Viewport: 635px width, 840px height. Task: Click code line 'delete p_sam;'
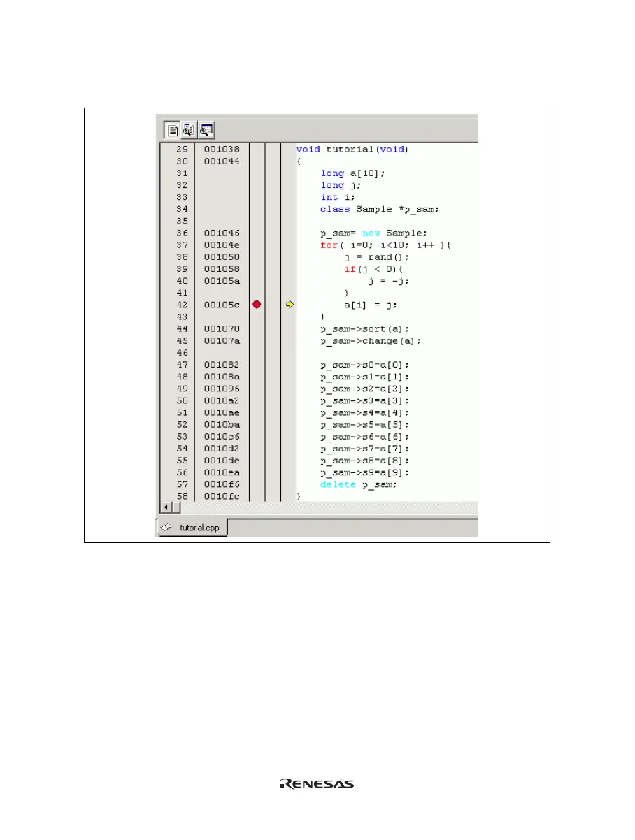click(x=358, y=485)
